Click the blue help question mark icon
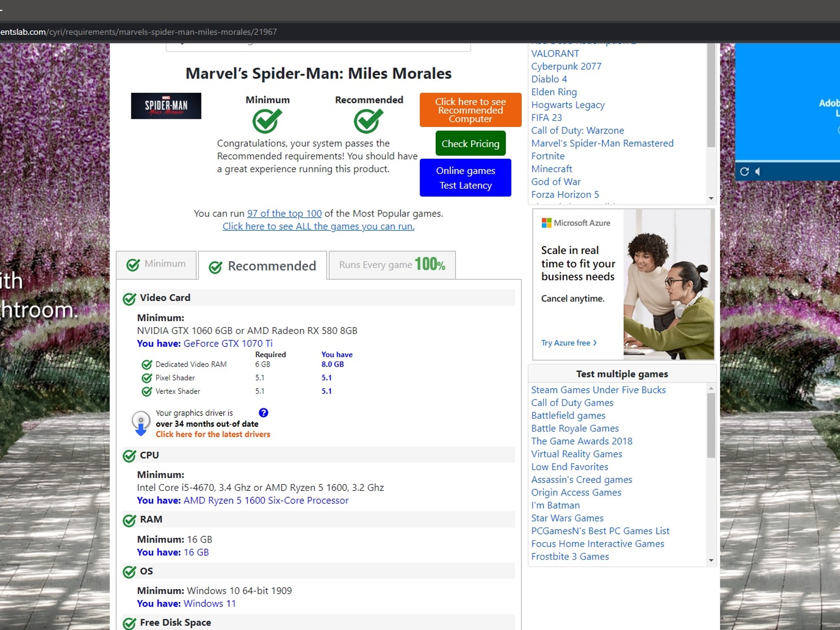The height and width of the screenshot is (630, 840). [263, 413]
